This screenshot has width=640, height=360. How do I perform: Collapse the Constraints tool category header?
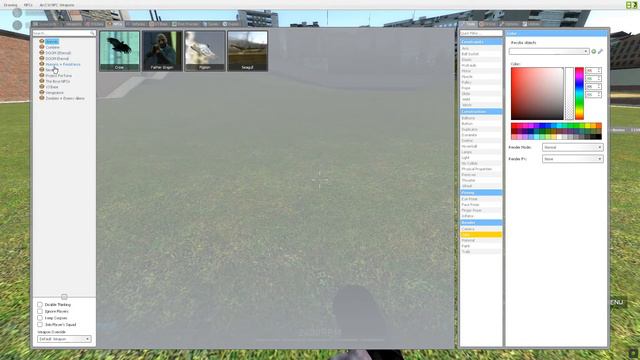(x=481, y=42)
